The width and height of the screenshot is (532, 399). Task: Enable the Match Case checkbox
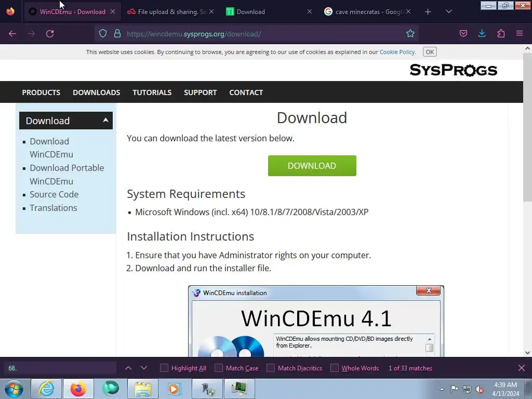point(219,368)
